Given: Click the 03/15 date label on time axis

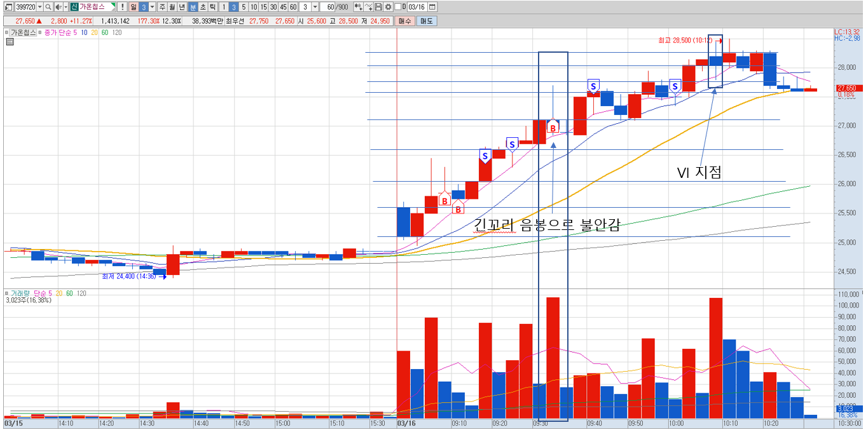Looking at the screenshot, I should (13, 422).
